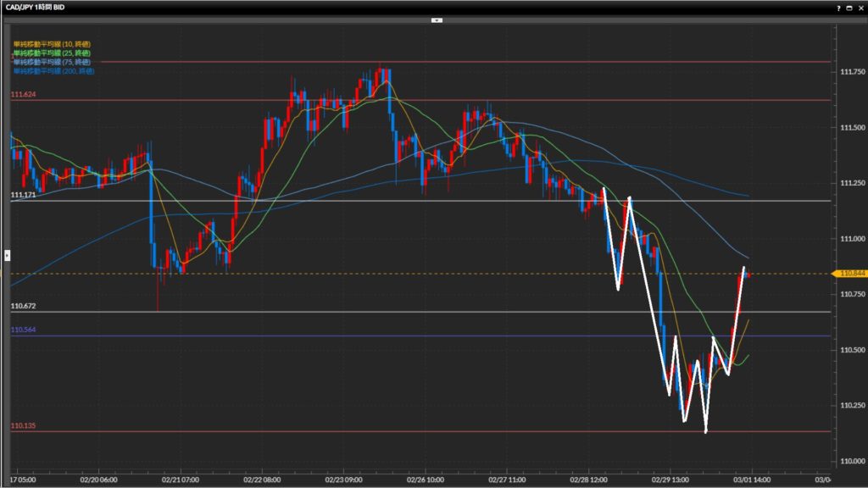Expand the top toolbar dropdown arrow
Image resolution: width=868 pixels, height=488 pixels.
point(437,19)
